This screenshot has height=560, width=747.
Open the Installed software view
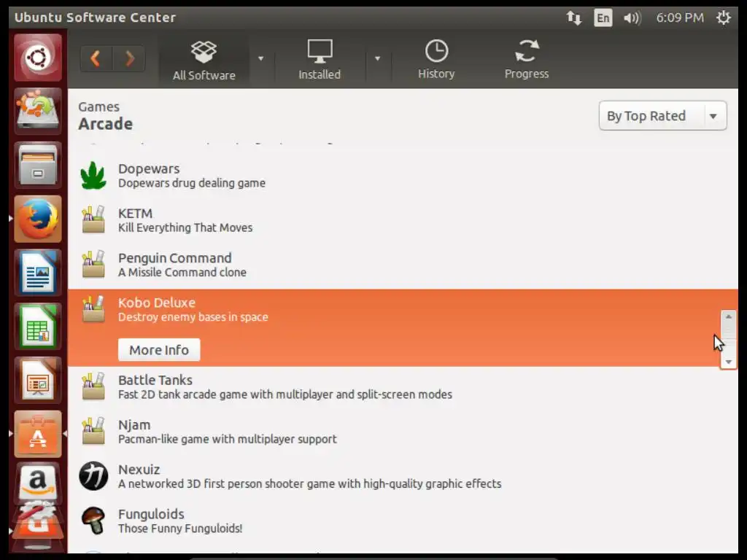click(320, 60)
